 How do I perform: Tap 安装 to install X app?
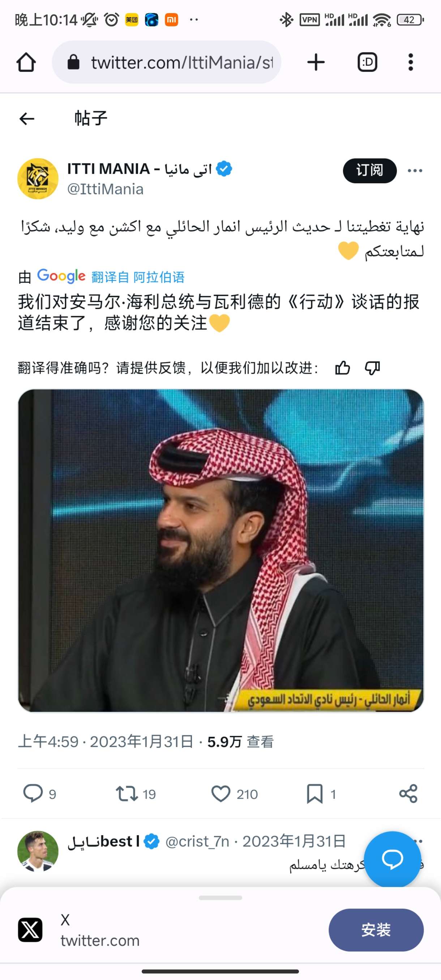[x=376, y=930]
